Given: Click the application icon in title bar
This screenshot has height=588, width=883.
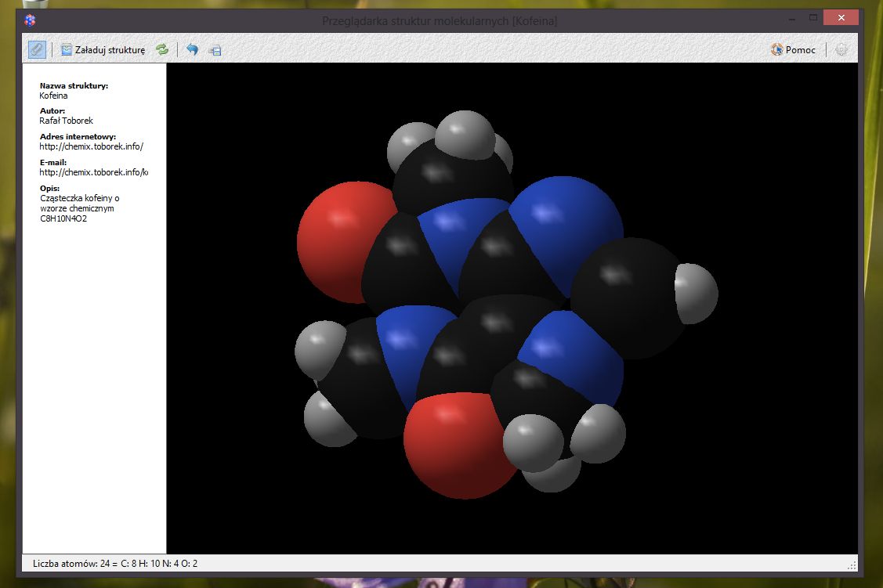Looking at the screenshot, I should pyautogui.click(x=30, y=20).
